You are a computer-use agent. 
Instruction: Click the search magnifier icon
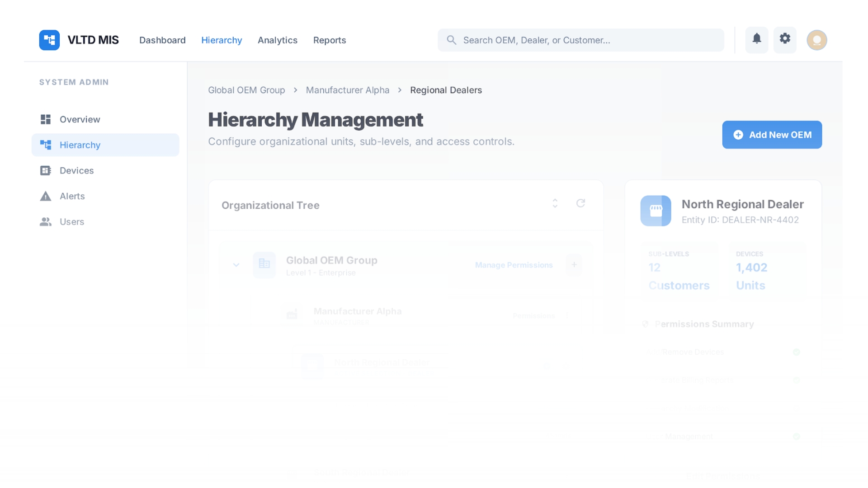[451, 40]
